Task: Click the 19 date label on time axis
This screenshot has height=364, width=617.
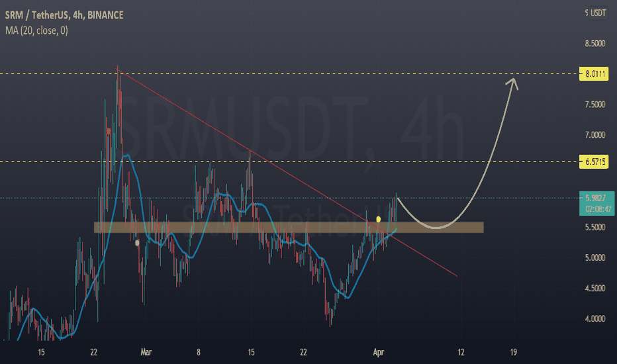Action: click(x=514, y=352)
